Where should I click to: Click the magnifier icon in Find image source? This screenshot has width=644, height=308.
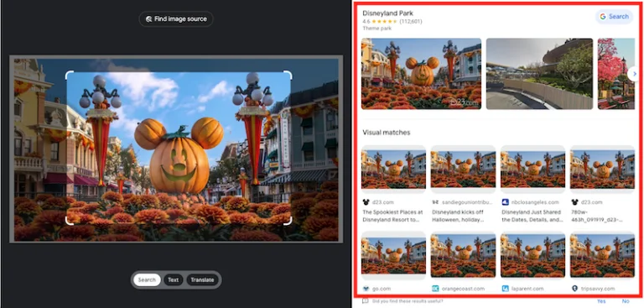[148, 19]
